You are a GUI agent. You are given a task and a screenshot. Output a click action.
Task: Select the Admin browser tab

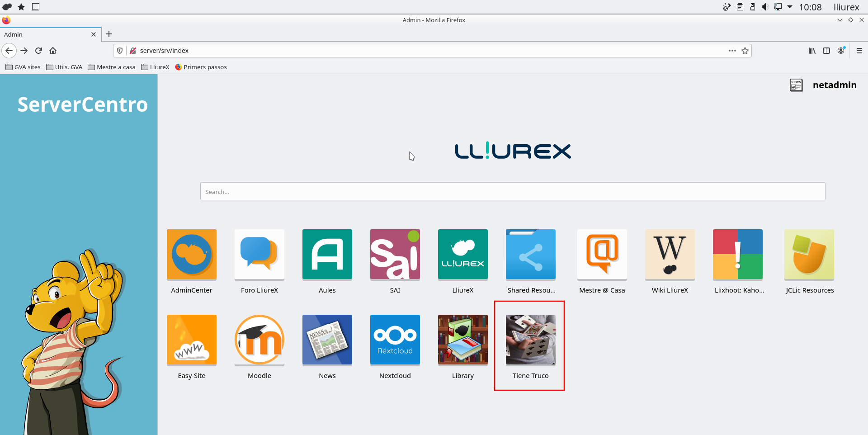pyautogui.click(x=45, y=34)
